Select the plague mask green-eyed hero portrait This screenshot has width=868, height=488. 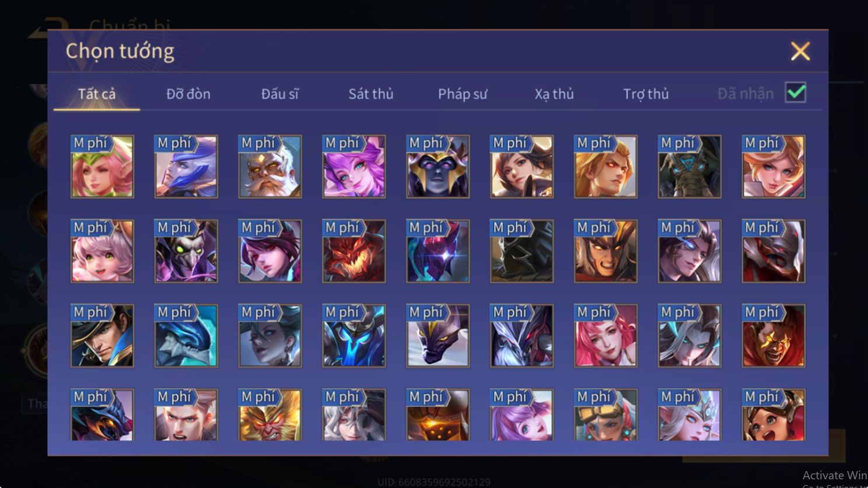[186, 251]
